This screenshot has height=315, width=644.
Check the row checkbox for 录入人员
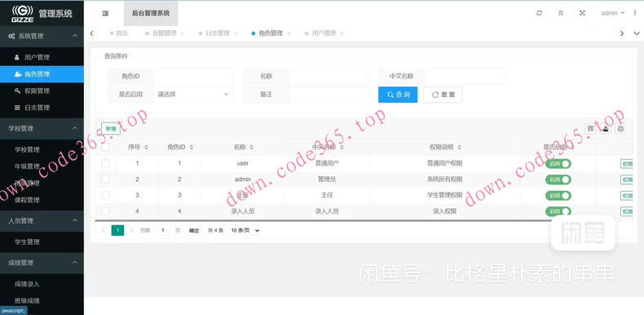[105, 211]
